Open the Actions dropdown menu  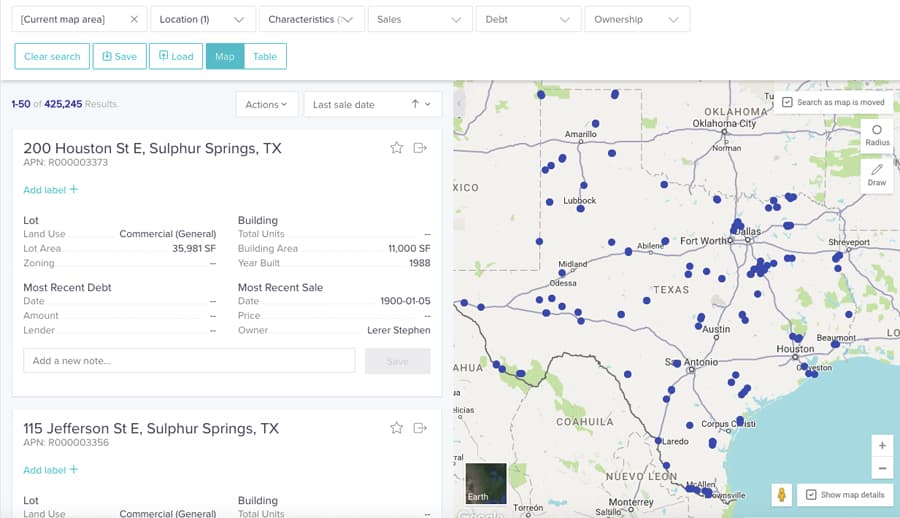(x=266, y=104)
